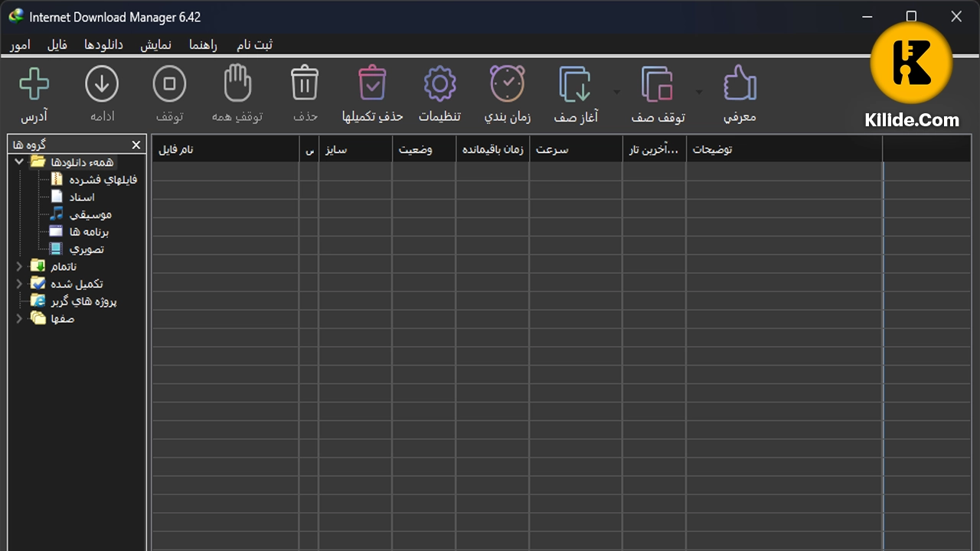Open the dropdown arrow between آغاز صف and توقف صف
980x551 pixels.
616,92
